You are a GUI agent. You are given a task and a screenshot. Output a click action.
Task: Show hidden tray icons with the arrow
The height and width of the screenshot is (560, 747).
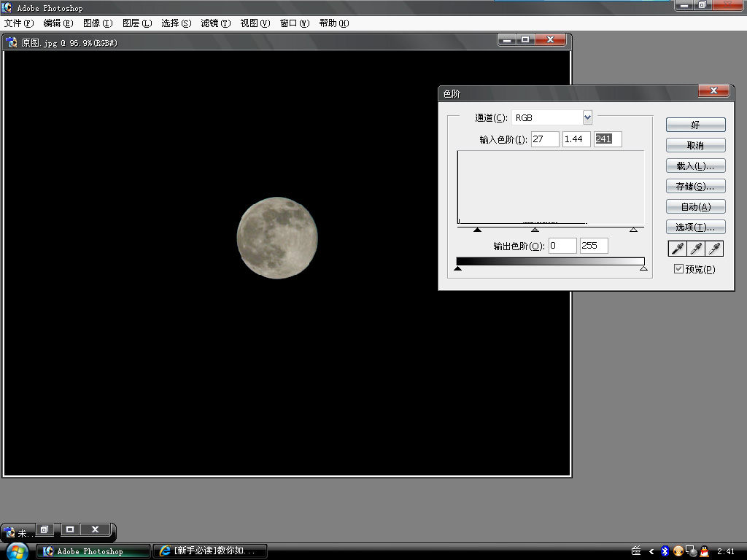[651, 551]
